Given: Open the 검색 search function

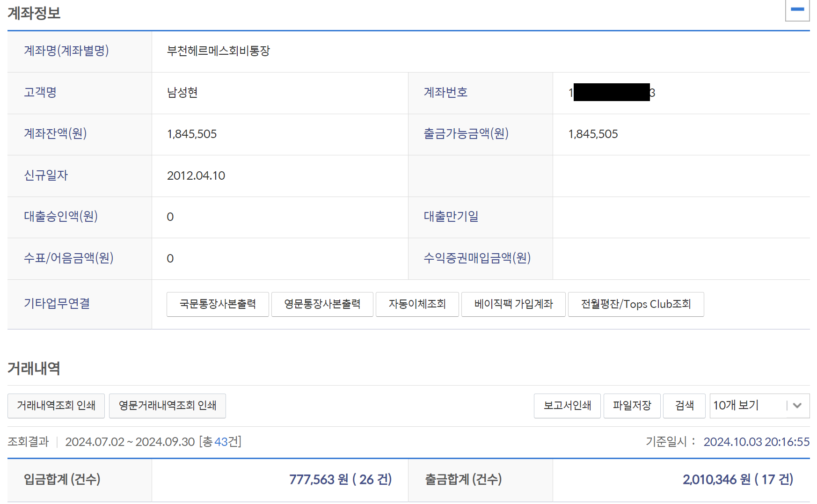Looking at the screenshot, I should pyautogui.click(x=684, y=406).
